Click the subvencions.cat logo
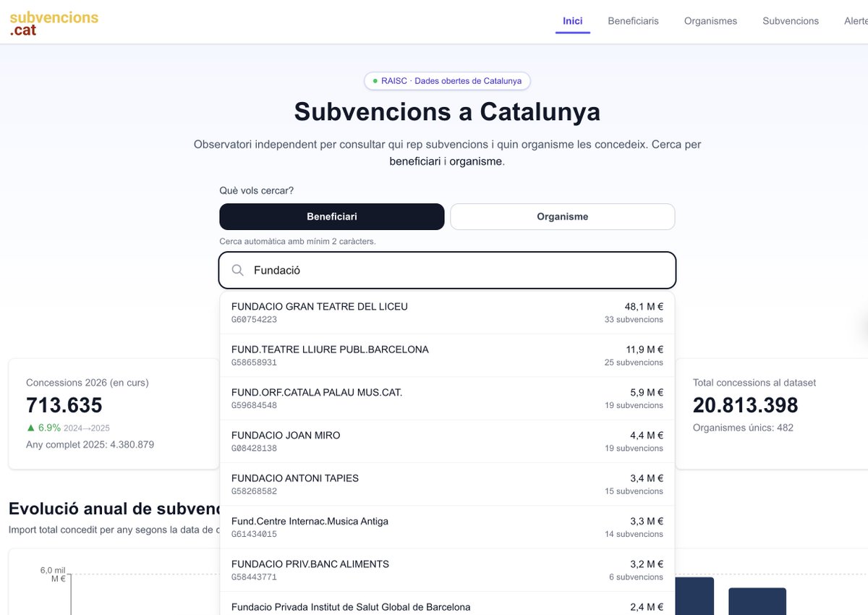The image size is (868, 615). pyautogui.click(x=54, y=23)
